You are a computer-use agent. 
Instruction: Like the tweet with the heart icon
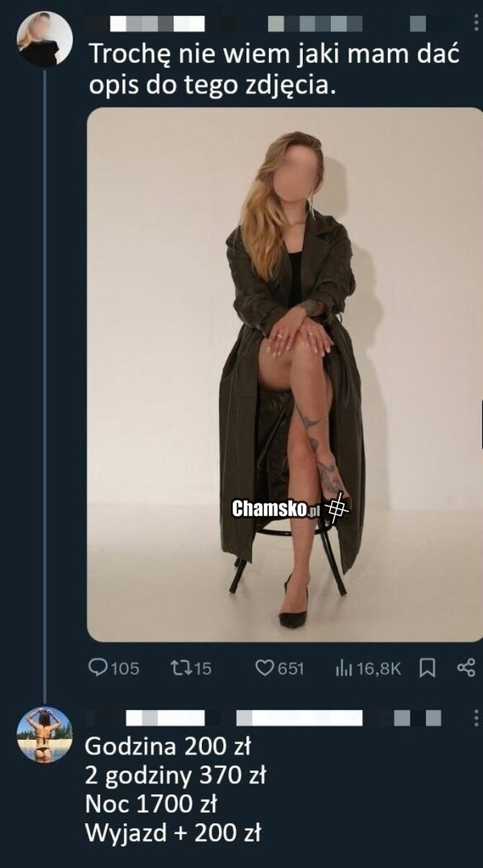click(x=265, y=668)
